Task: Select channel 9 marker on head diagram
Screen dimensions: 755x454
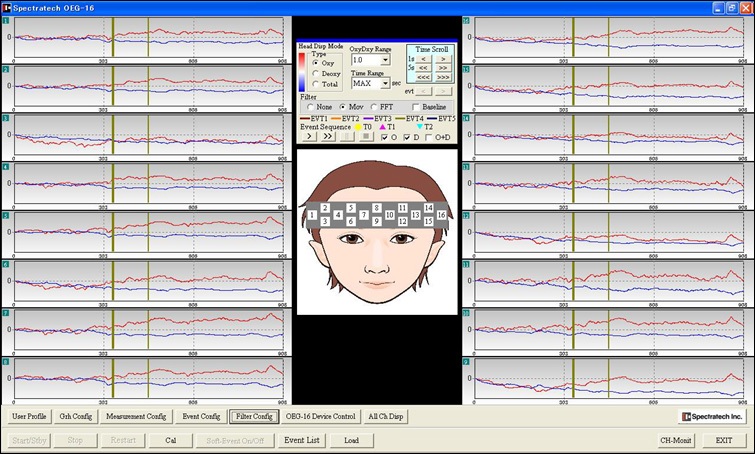Action: tap(377, 221)
